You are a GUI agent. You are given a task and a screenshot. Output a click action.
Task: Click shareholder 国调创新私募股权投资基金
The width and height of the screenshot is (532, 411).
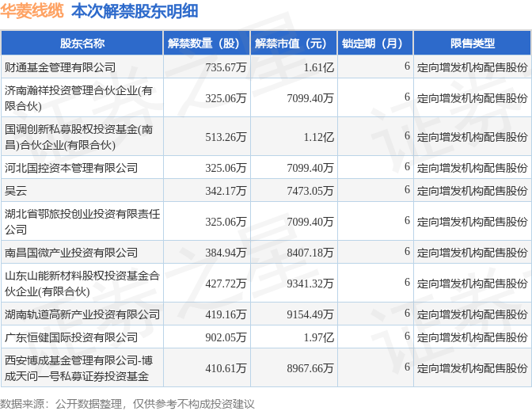click(x=78, y=137)
